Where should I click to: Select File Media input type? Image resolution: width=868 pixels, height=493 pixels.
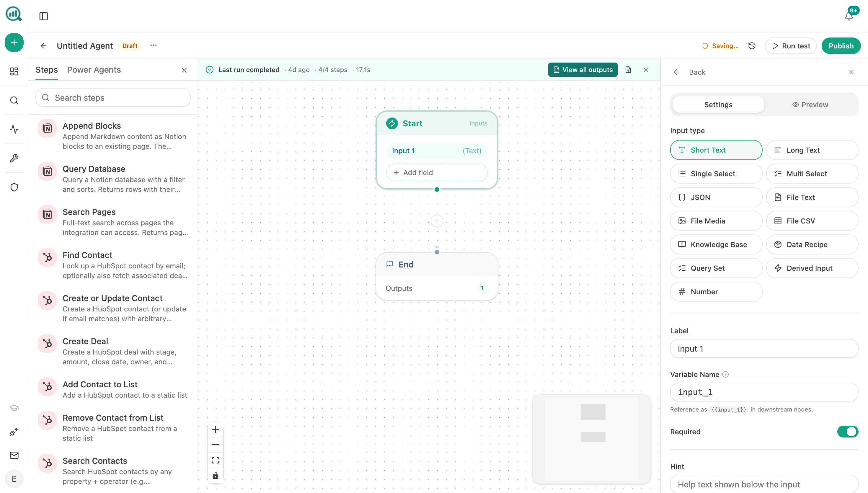coord(716,221)
